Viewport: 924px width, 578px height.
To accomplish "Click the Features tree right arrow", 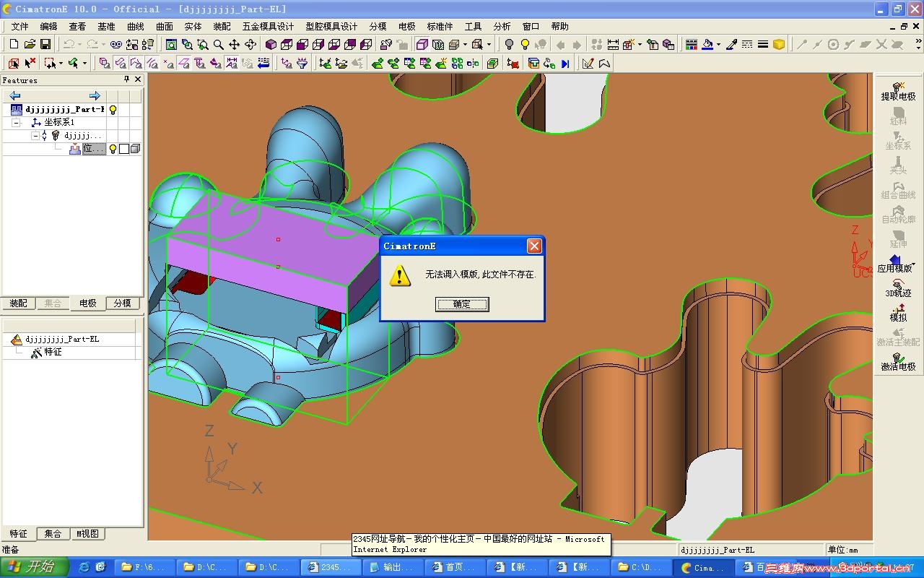I will 95,95.
